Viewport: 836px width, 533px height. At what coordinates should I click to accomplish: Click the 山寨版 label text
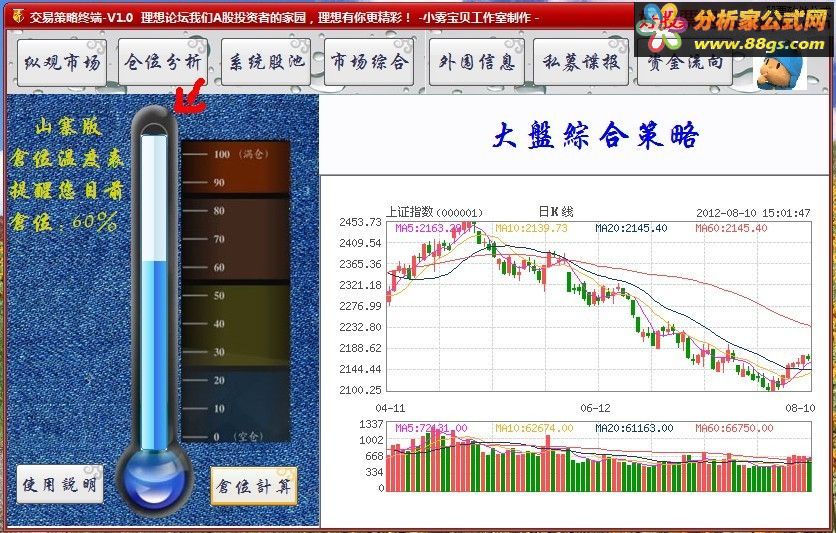tap(68, 127)
